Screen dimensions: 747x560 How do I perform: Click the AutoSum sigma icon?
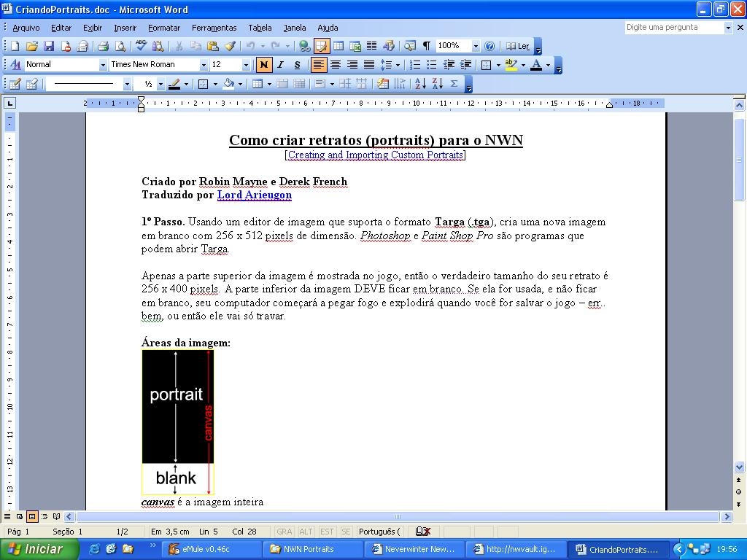pyautogui.click(x=454, y=84)
